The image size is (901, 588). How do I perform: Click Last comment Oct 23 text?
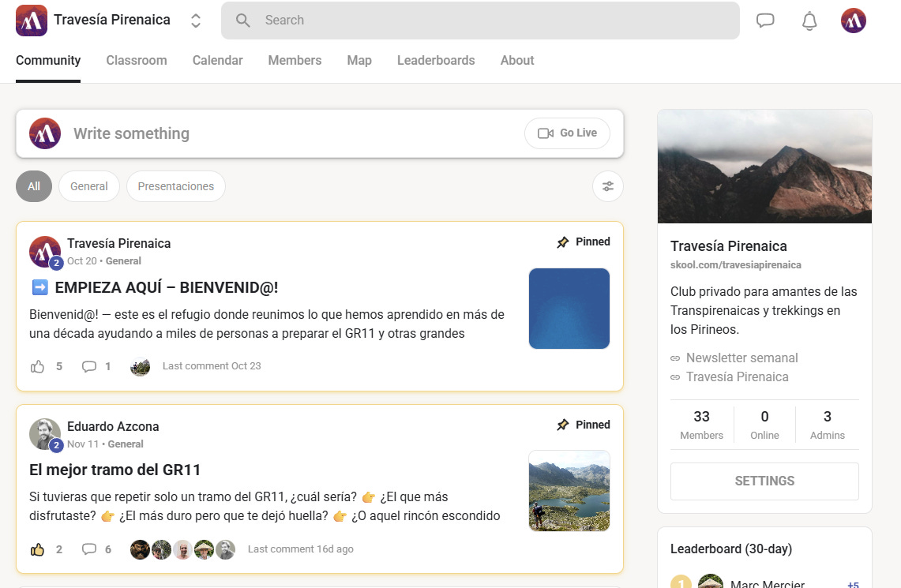point(212,366)
